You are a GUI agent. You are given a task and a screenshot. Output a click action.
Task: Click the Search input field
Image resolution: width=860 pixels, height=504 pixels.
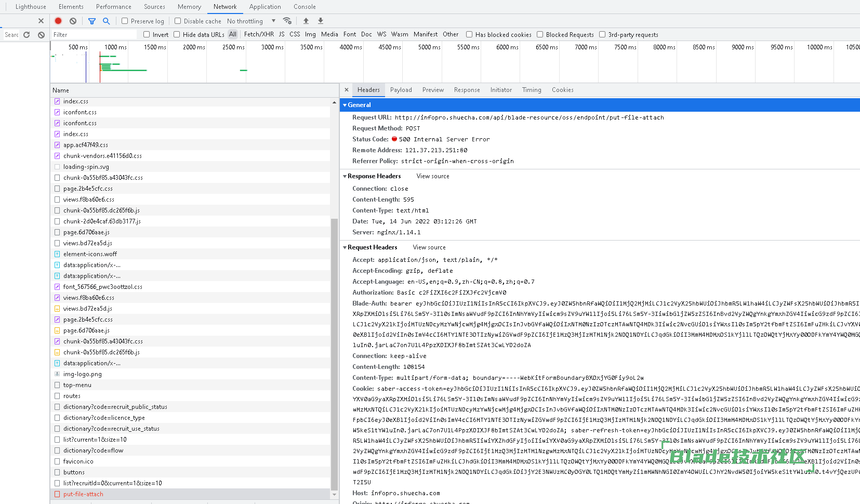11,35
